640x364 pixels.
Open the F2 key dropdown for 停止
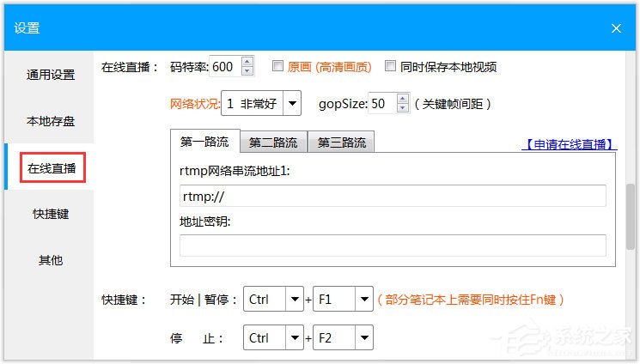[x=364, y=338]
